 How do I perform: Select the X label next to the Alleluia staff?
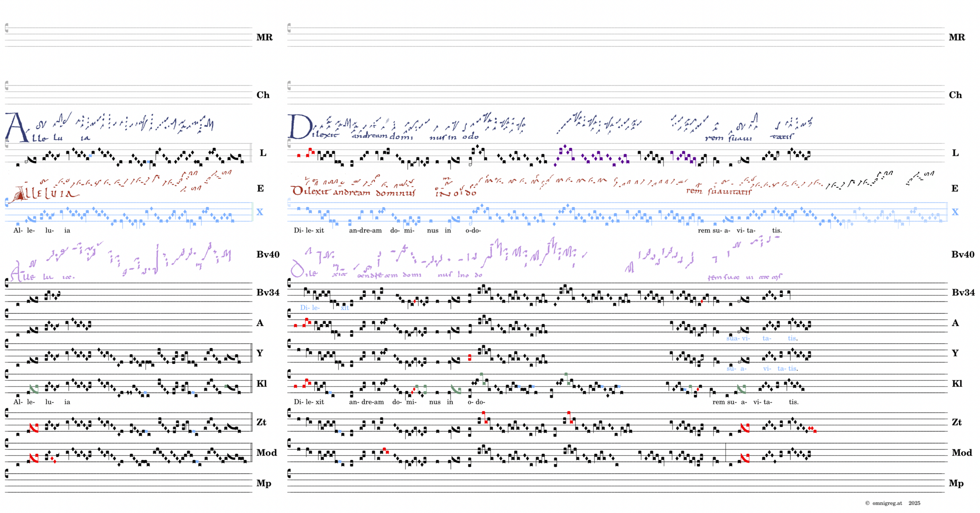point(259,212)
